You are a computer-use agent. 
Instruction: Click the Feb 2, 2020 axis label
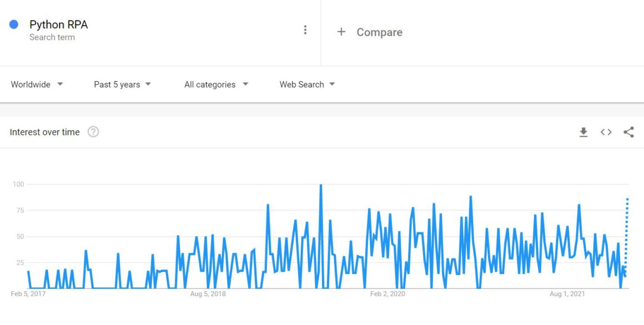[388, 294]
